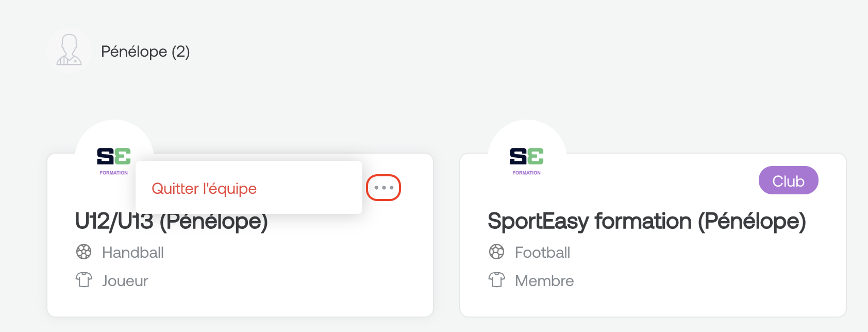
Task: Click the SE Formation logo on U12/U13 card
Action: coord(114,161)
